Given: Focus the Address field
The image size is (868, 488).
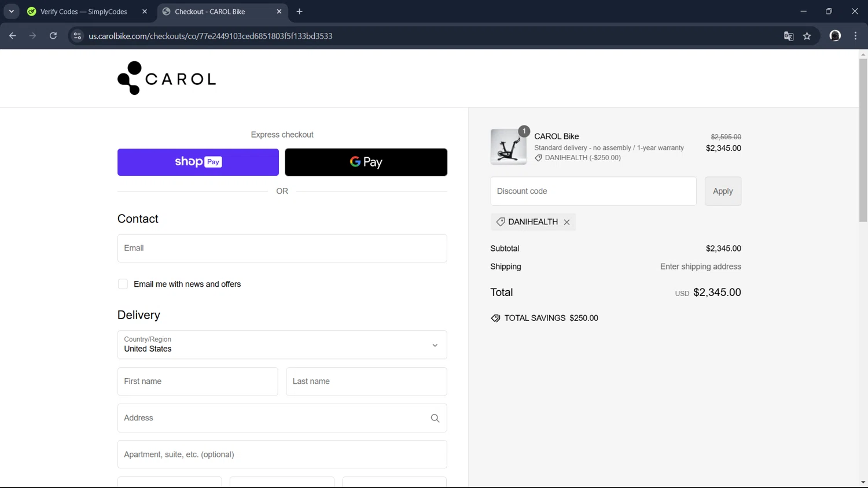Looking at the screenshot, I should [282, 418].
